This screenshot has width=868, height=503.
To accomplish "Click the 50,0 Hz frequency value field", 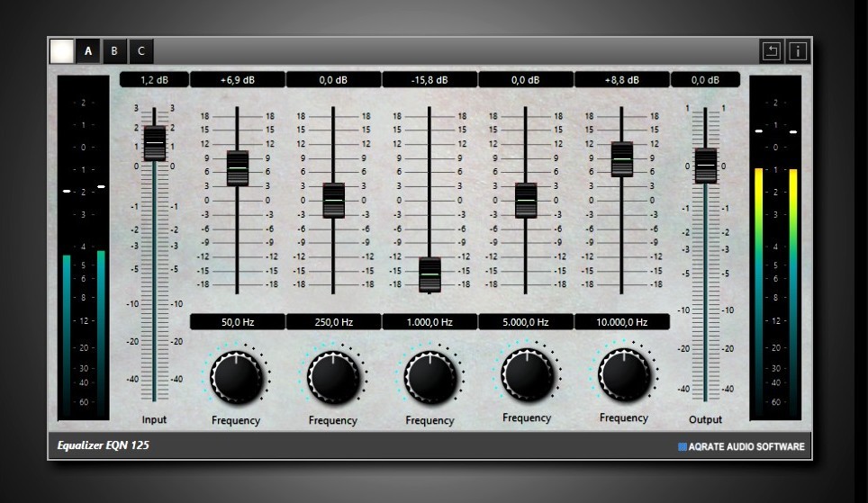I will pos(238,321).
